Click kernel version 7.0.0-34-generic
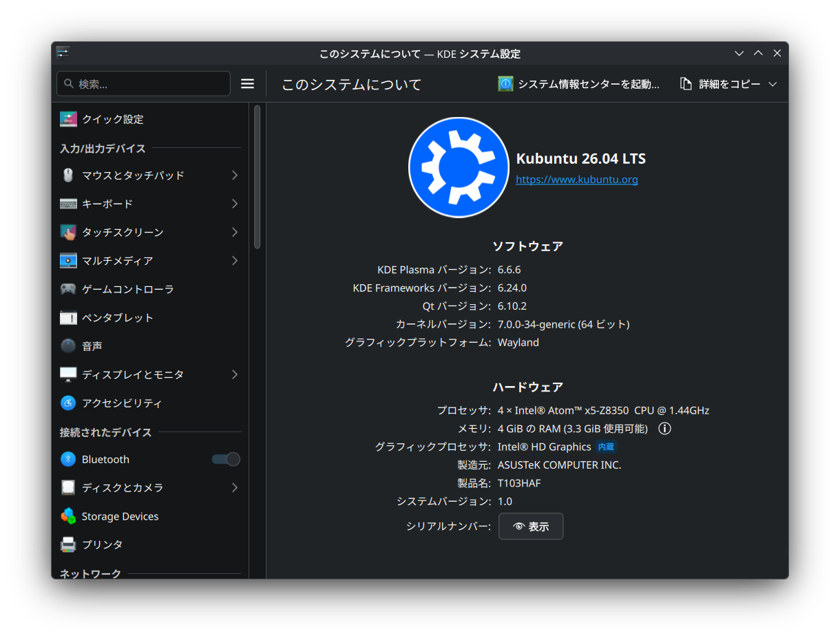 [x=564, y=324]
